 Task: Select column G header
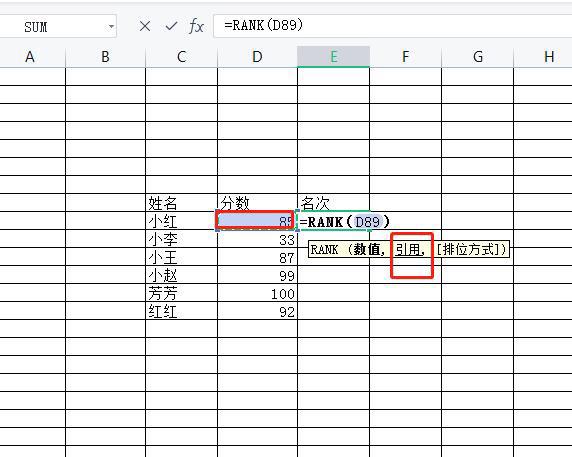[478, 57]
